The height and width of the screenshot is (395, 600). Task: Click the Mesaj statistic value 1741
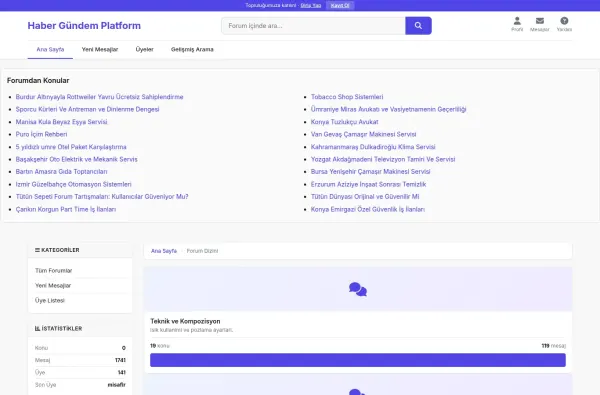pos(120,360)
